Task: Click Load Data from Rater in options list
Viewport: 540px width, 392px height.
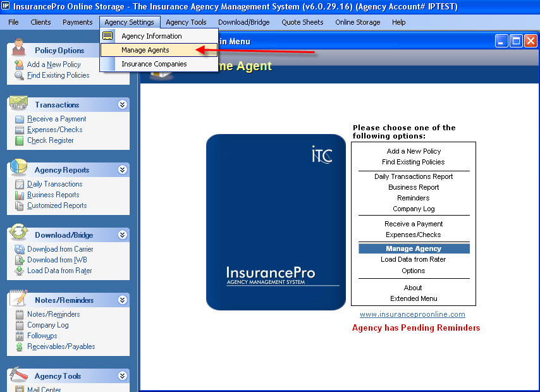Action: [414, 259]
